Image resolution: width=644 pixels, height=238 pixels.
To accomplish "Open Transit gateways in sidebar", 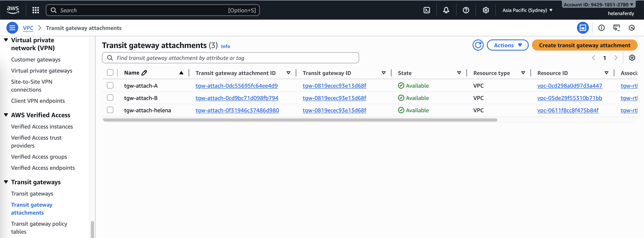I will tap(32, 194).
